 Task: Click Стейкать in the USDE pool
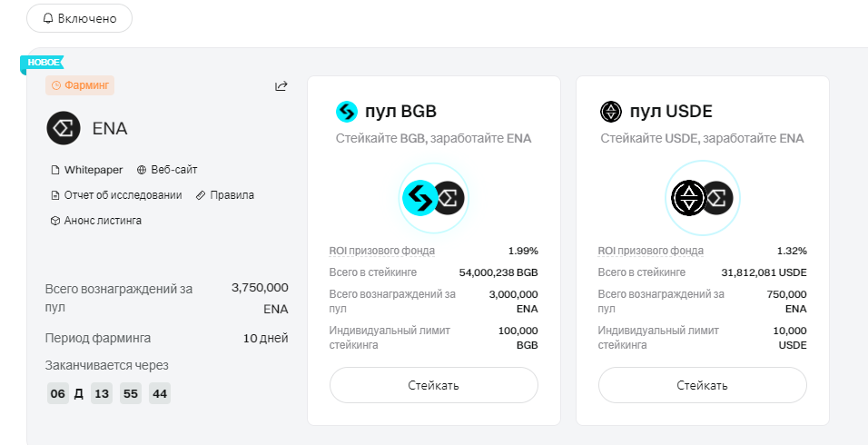pos(703,385)
